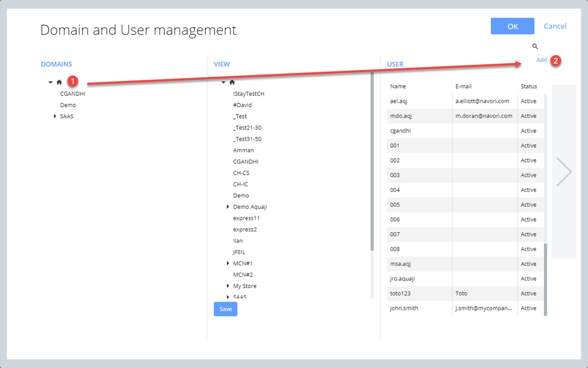Viewport: 588px width, 368px height.
Task: Click the E-mail column header
Action: point(464,87)
